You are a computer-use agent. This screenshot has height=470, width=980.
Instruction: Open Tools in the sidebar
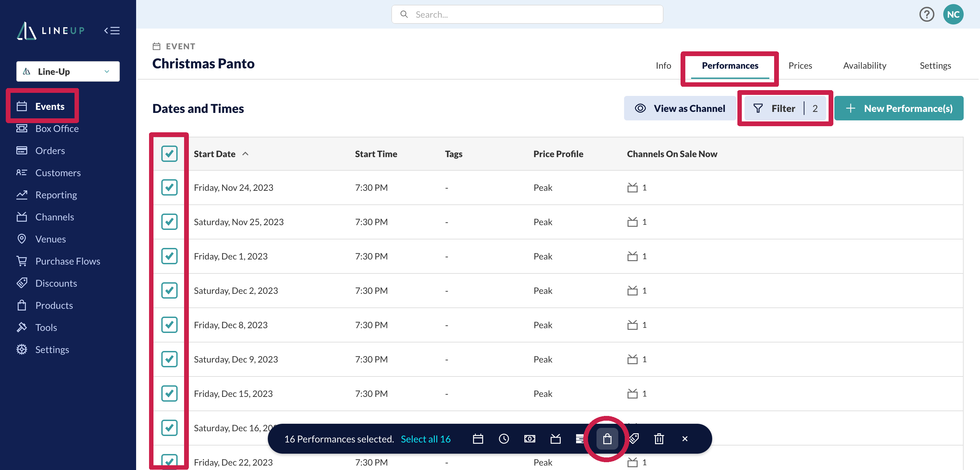coord(37,327)
